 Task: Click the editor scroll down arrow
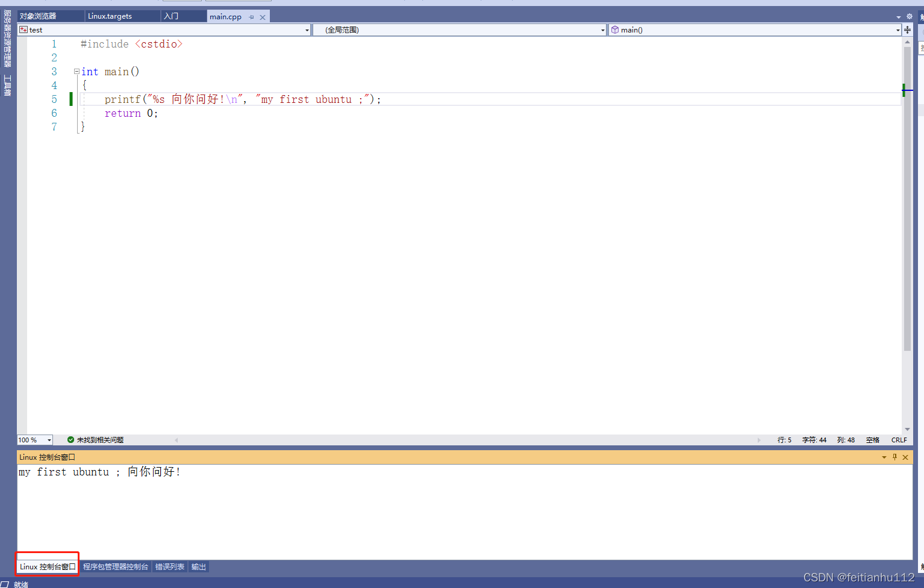pyautogui.click(x=907, y=429)
